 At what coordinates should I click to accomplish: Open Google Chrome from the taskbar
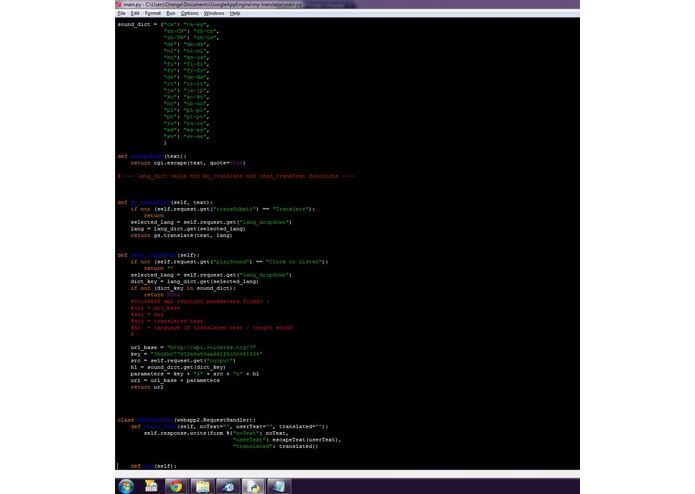coord(176,486)
